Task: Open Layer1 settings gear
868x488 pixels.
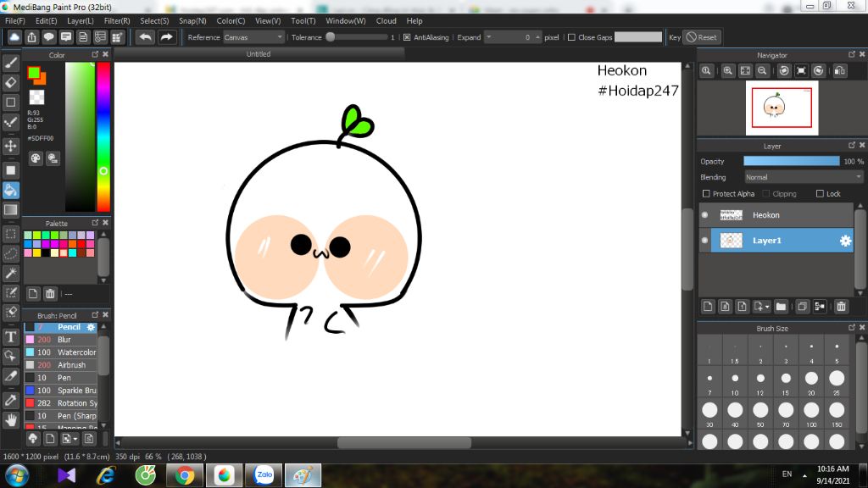Action: (x=844, y=241)
